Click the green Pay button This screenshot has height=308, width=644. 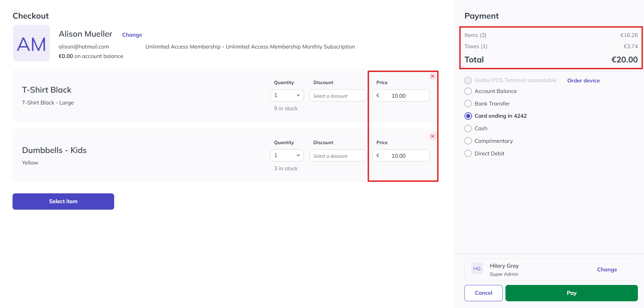[572, 293]
